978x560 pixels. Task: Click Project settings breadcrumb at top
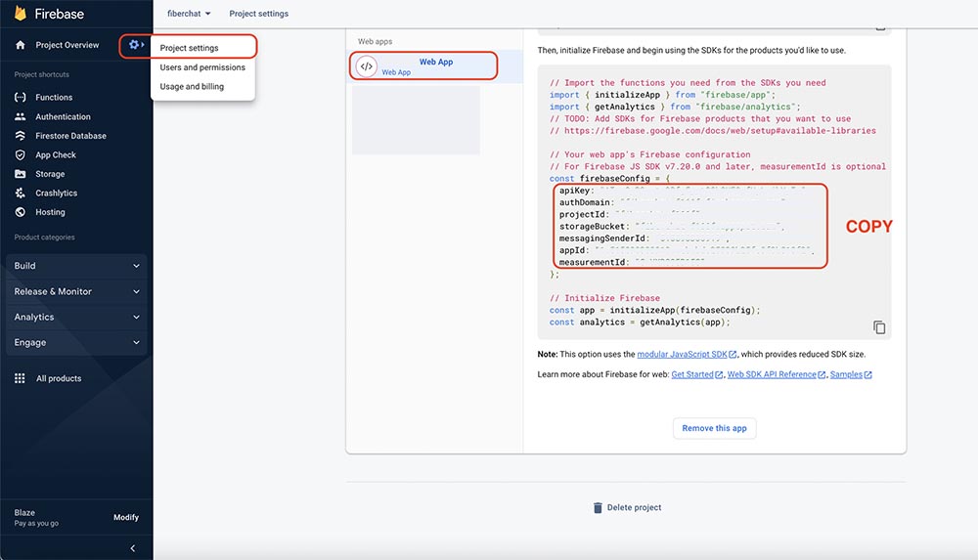tap(259, 13)
